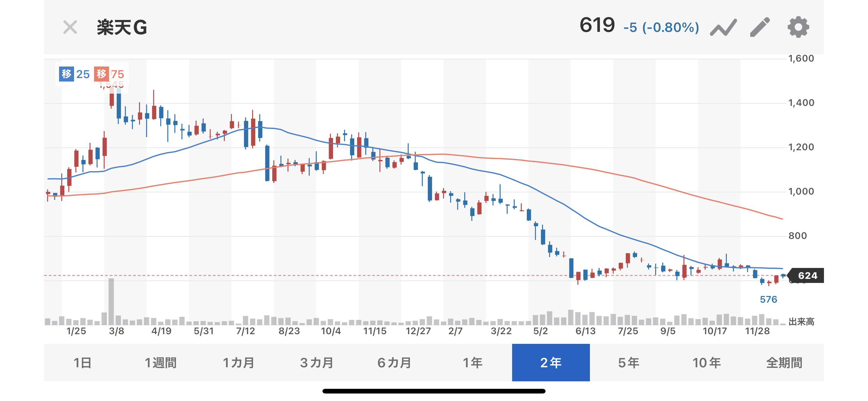The height and width of the screenshot is (401, 868).
Task: Tap the 619 stock price display
Action: click(597, 25)
